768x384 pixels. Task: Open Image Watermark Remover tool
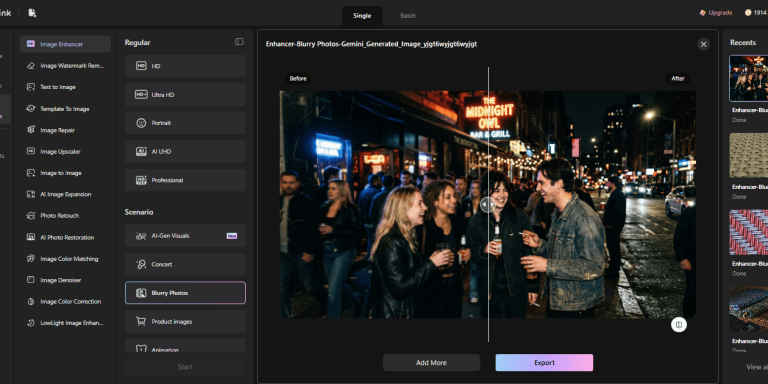coord(66,66)
